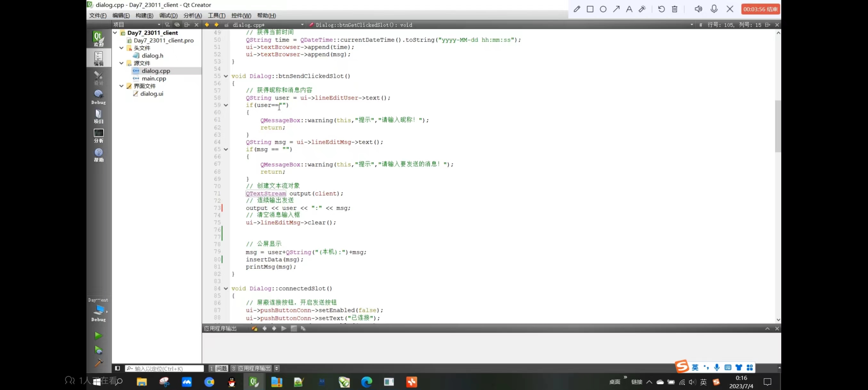Open the kit selector Day...ent Debug

coord(98,309)
